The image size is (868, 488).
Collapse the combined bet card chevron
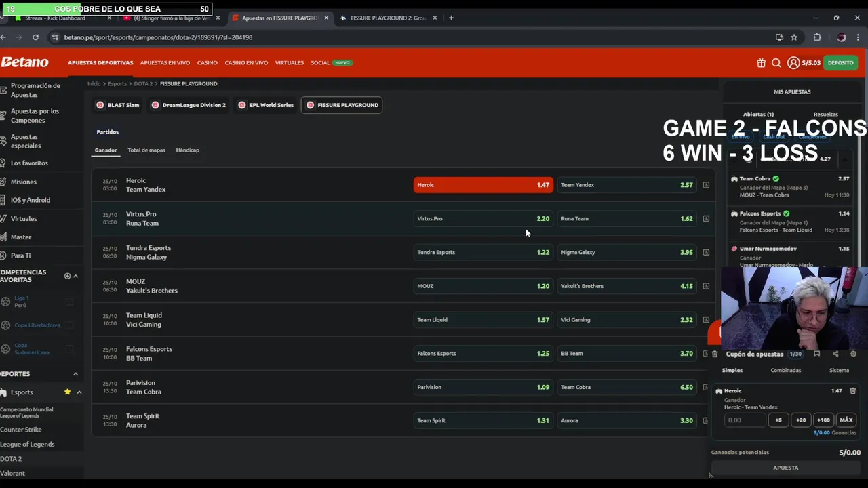tap(845, 159)
